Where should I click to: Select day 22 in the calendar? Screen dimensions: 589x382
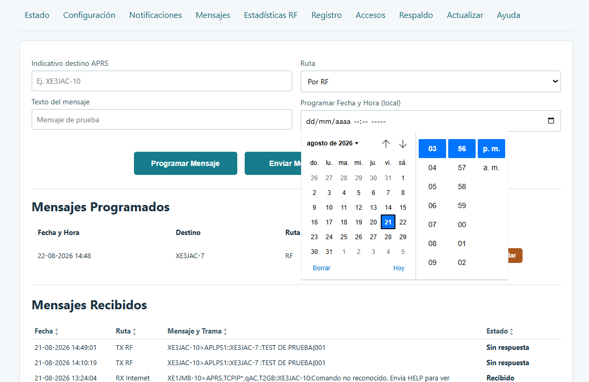tap(403, 222)
